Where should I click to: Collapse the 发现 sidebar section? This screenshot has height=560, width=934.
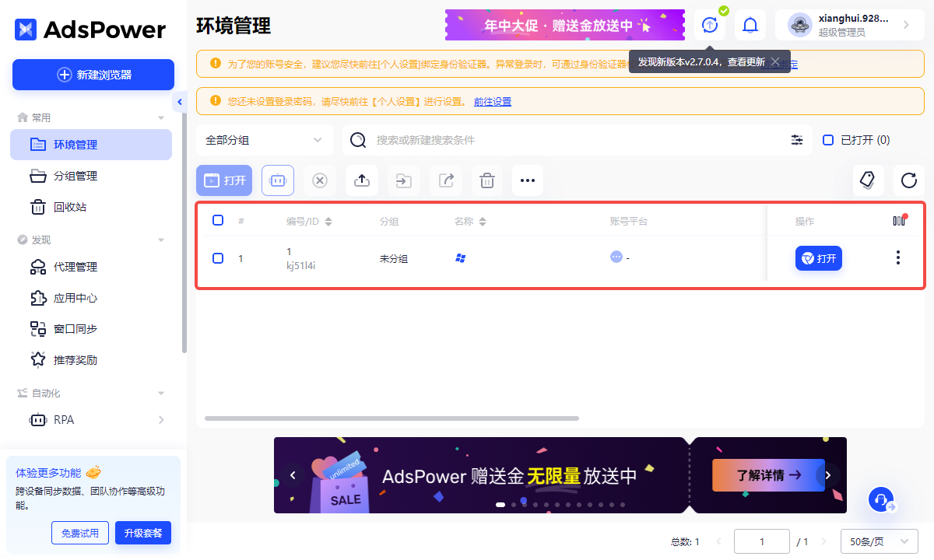[161, 240]
